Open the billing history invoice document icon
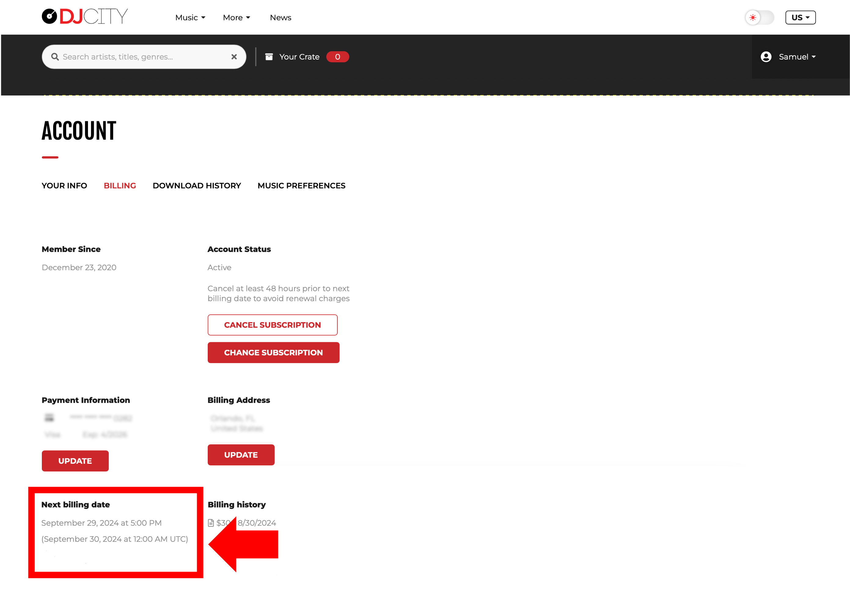The height and width of the screenshot is (616, 850). pyautogui.click(x=211, y=523)
